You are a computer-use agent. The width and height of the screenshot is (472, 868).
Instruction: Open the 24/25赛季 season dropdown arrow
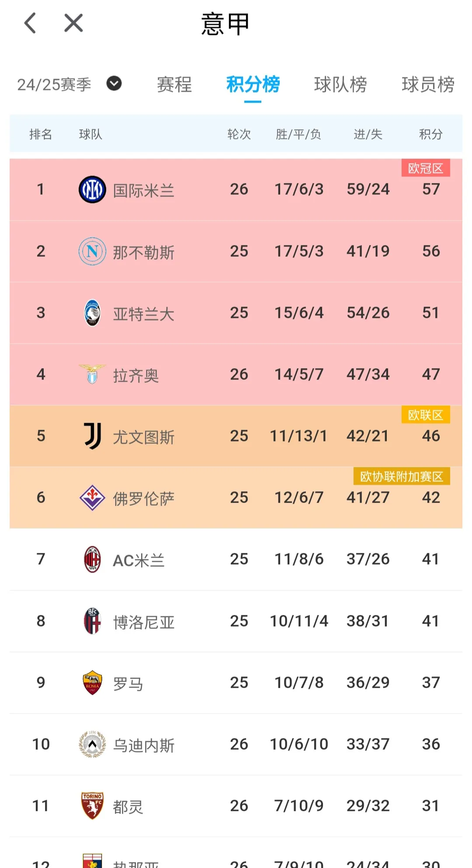pyautogui.click(x=114, y=83)
